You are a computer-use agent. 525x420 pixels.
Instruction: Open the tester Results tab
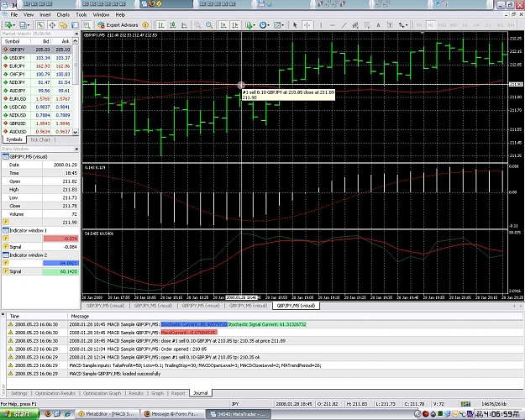[136, 393]
